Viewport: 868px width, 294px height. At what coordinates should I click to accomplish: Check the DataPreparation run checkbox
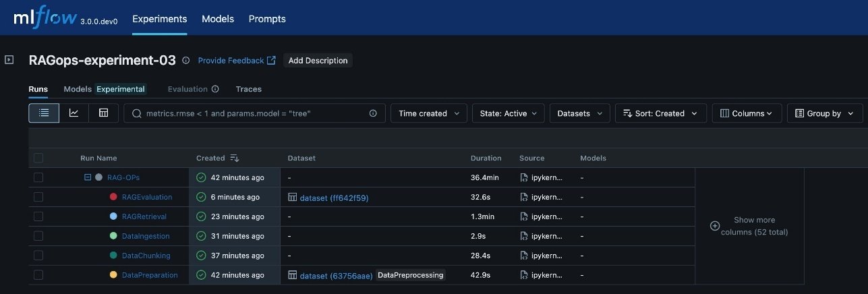[38, 275]
